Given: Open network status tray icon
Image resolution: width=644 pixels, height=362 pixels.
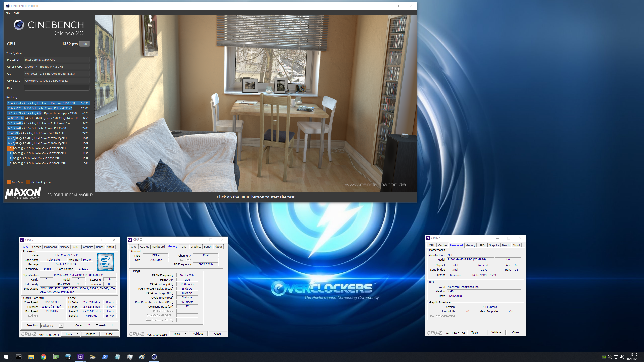Looking at the screenshot, I should click(x=616, y=357).
